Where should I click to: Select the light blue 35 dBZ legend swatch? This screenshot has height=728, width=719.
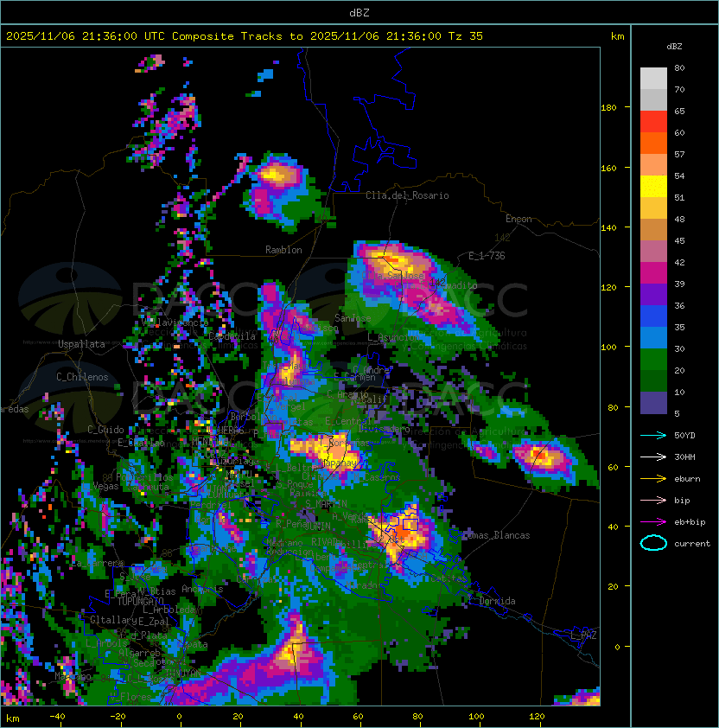coord(653,337)
